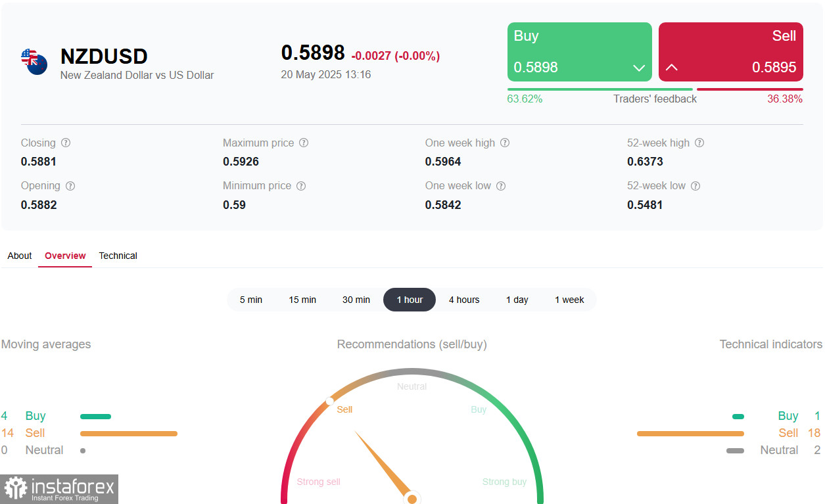The width and height of the screenshot is (825, 504).
Task: Switch timeframe to 4 hours
Action: 464,300
